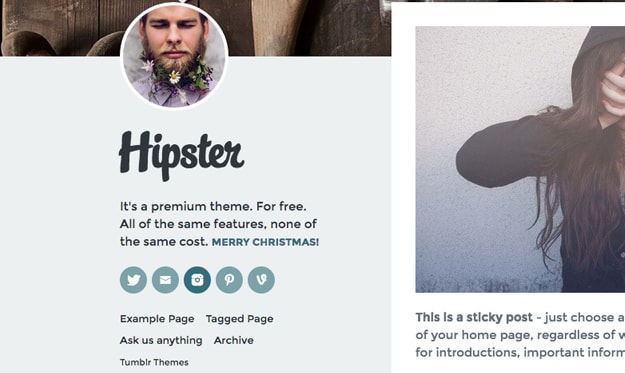Click the sticky post body text paragraph

click(520, 335)
